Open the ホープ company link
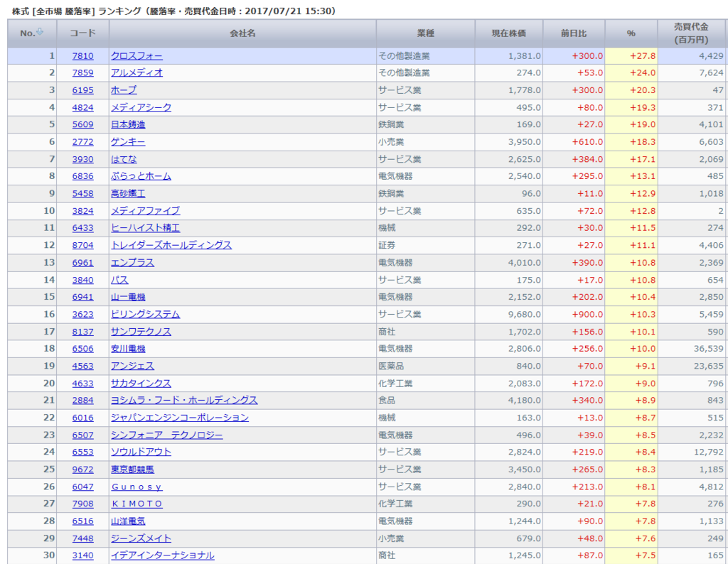Image resolution: width=728 pixels, height=564 pixels. point(124,90)
